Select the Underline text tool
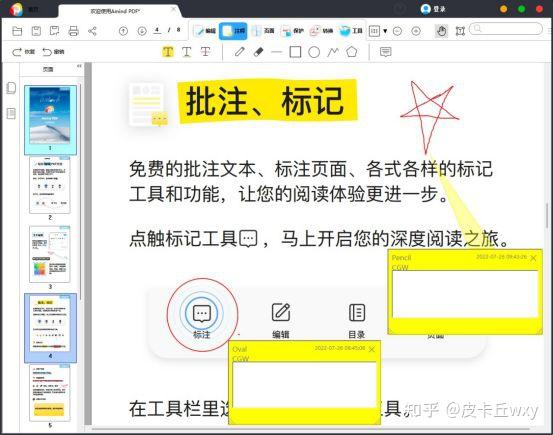The image size is (553, 435). pyautogui.click(x=186, y=52)
